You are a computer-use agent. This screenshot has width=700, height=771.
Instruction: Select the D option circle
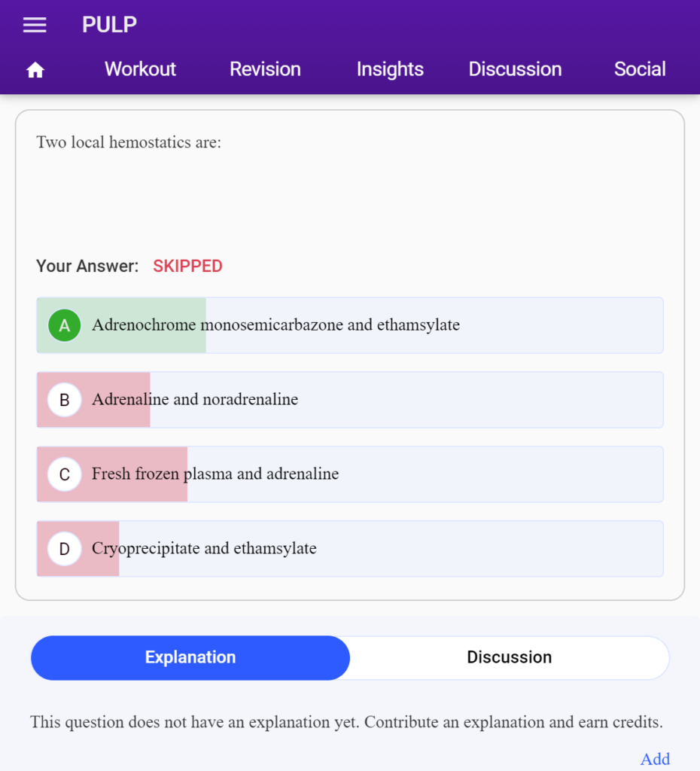point(65,549)
